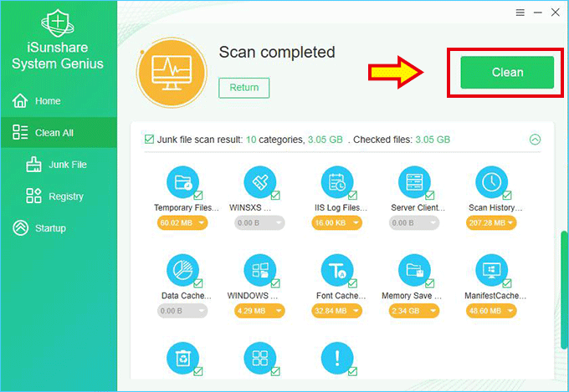Click the Home house icon
Screen dimensions: 569x392
coord(20,101)
